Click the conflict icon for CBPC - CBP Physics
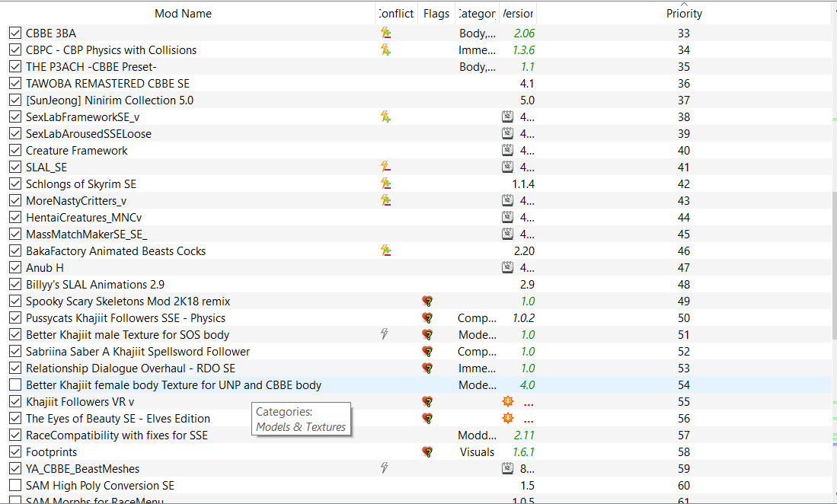 (x=385, y=50)
